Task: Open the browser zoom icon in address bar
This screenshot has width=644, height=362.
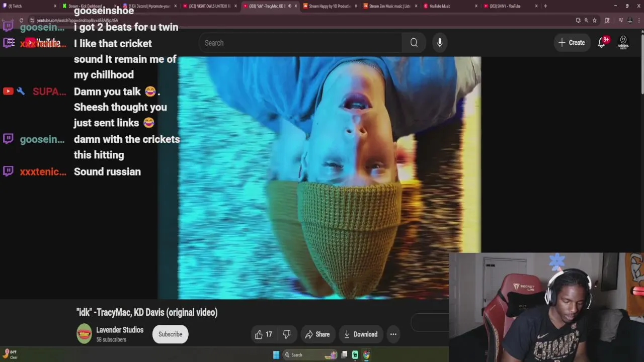Action: [586, 20]
